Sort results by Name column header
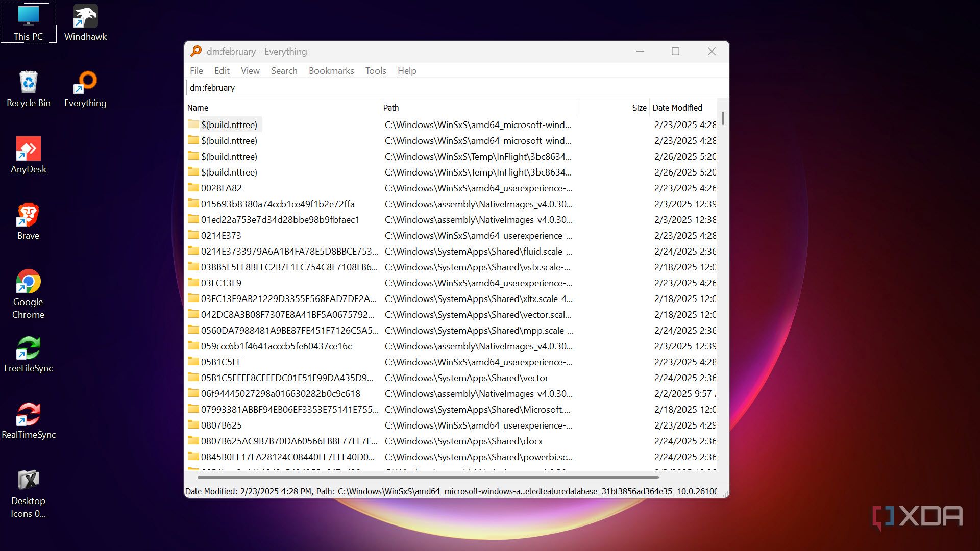This screenshot has height=551, width=980. tap(283, 108)
